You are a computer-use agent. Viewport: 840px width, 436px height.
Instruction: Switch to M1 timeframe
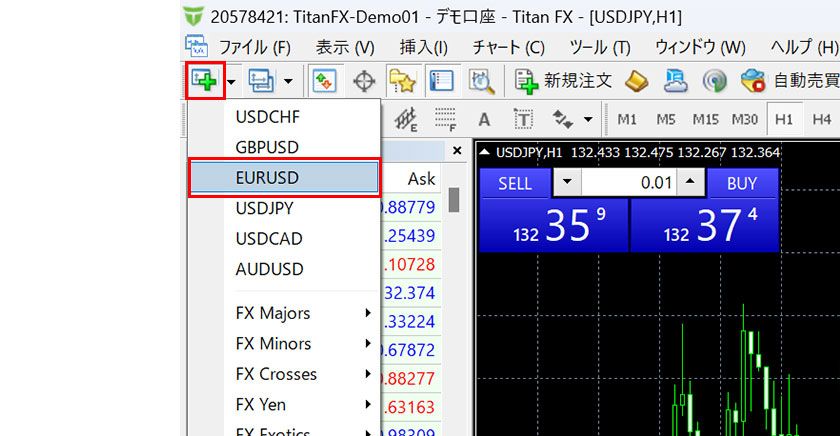[x=627, y=119]
